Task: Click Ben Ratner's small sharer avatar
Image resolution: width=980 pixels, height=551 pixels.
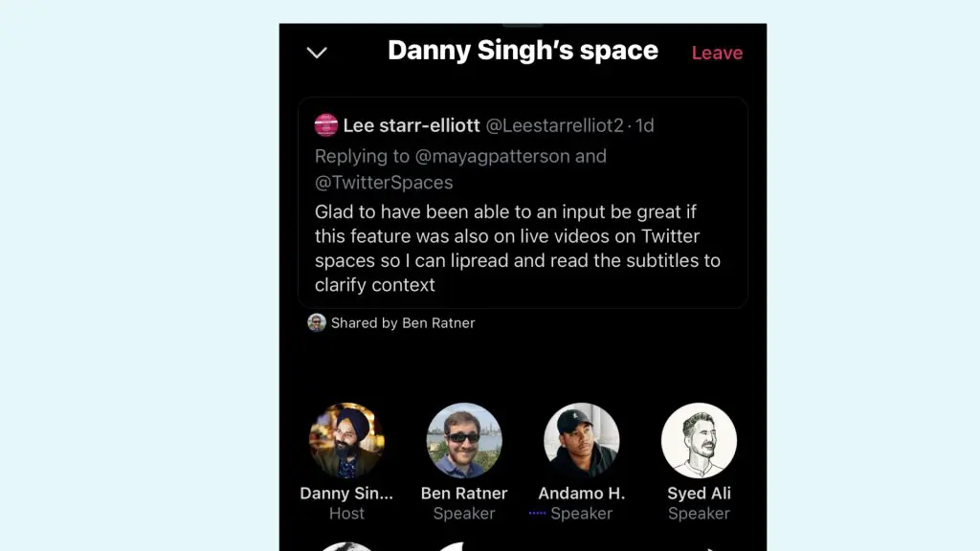Action: (317, 323)
